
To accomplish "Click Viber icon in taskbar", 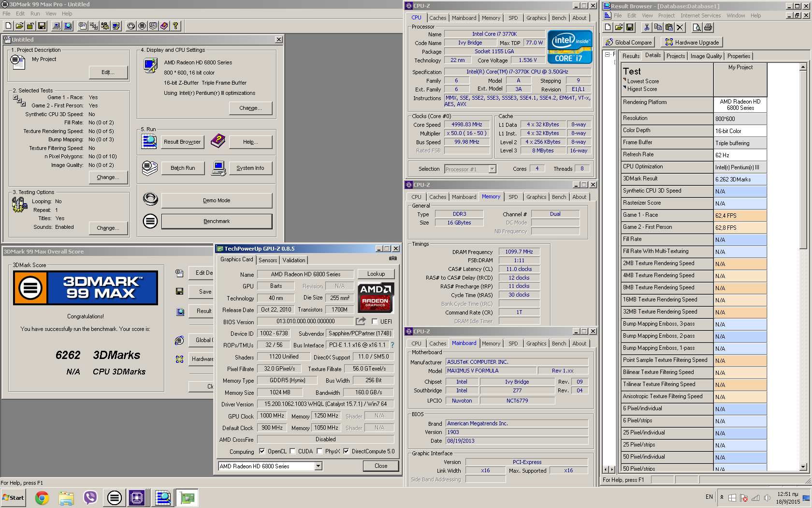I will click(x=90, y=498).
